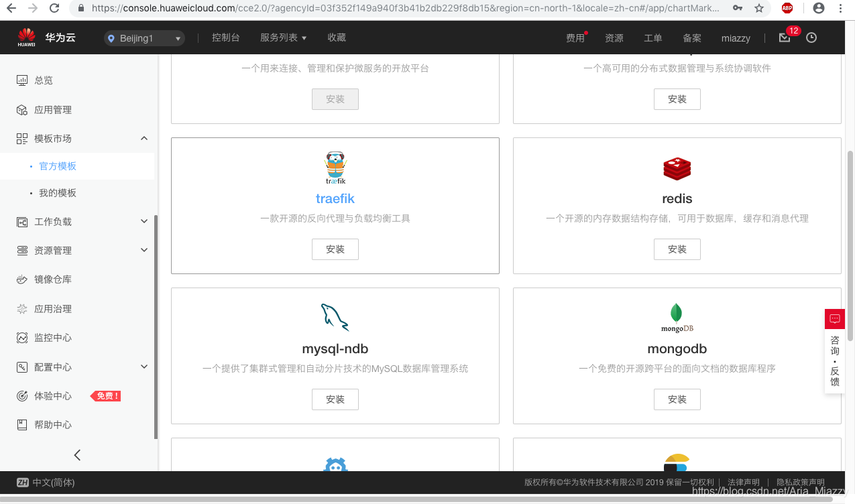Click the 免费 badge next to 体验中心
The height and width of the screenshot is (504, 855).
click(106, 396)
